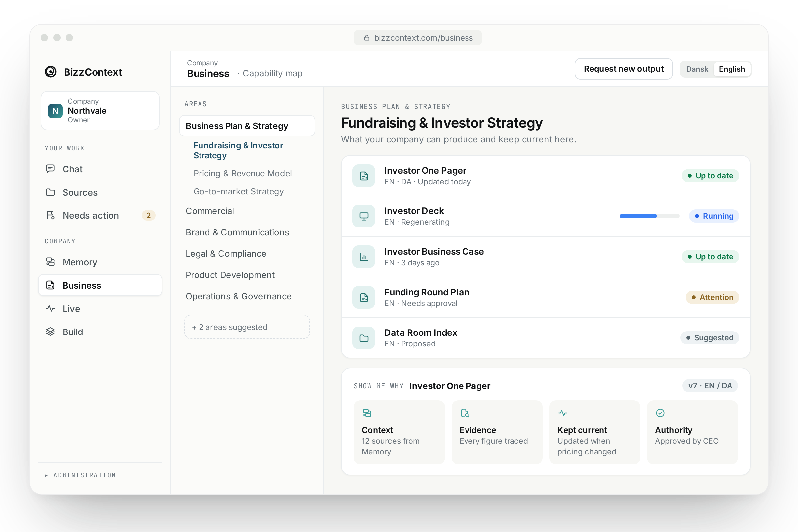
Task: Click the Data Room Index folder icon
Action: tap(364, 338)
